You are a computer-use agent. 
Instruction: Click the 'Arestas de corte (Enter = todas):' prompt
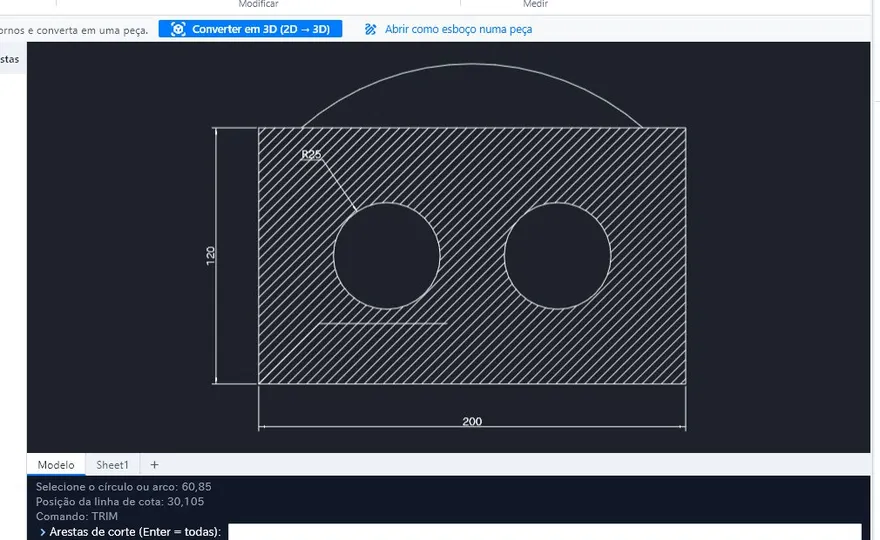tap(135, 532)
